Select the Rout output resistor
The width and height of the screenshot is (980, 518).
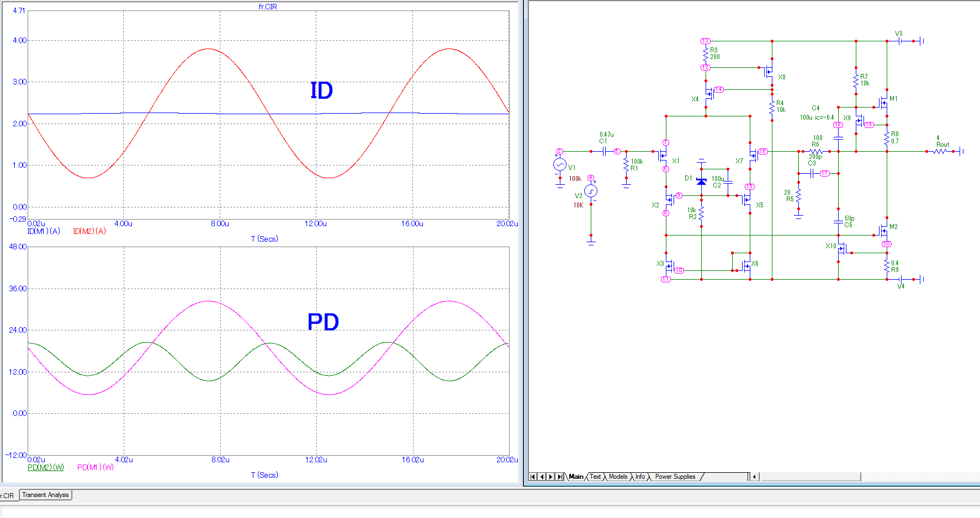tap(940, 151)
